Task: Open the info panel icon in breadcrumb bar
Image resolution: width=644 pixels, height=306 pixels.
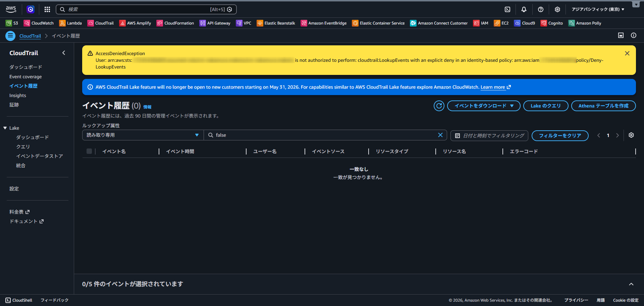Action: click(x=634, y=35)
